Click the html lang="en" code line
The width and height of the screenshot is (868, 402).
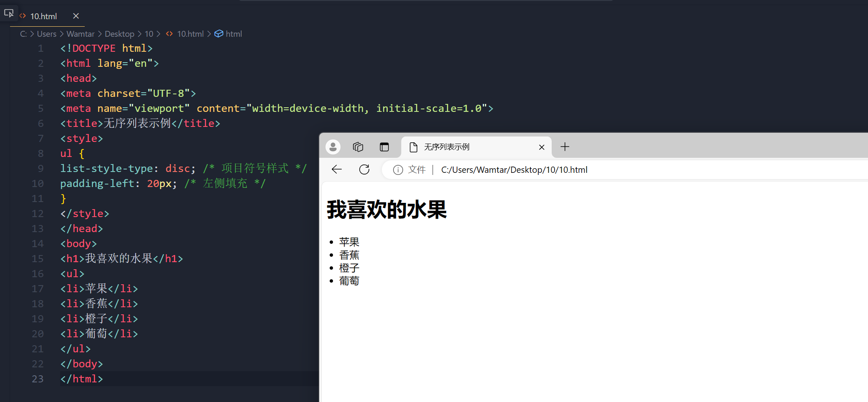tap(109, 63)
